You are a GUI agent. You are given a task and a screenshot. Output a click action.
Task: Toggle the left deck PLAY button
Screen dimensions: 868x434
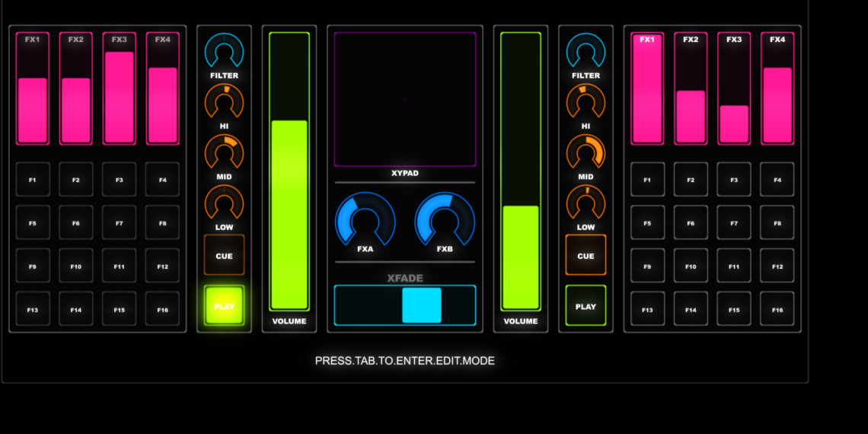(x=224, y=306)
